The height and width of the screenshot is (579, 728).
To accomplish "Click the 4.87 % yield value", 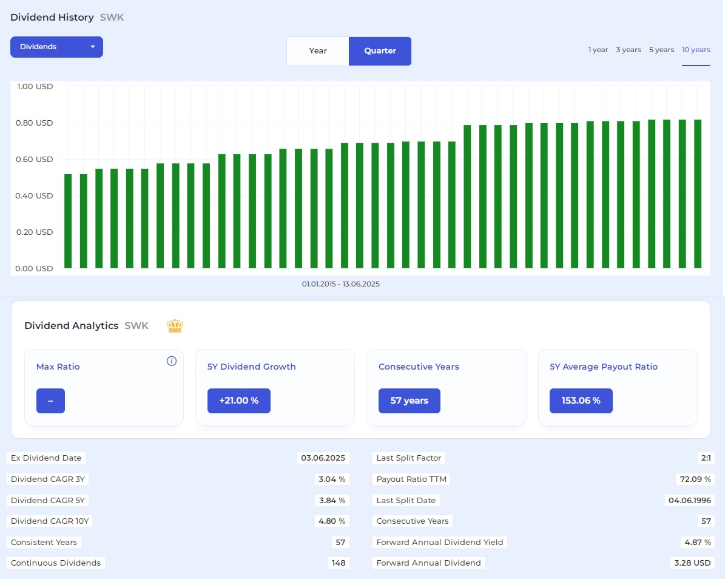I will point(697,542).
